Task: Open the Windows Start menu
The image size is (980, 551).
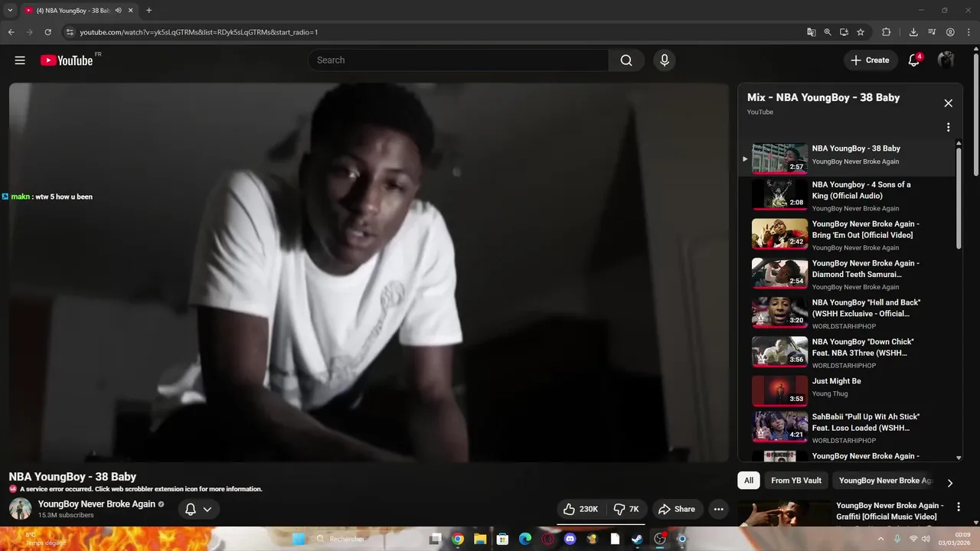Action: click(x=299, y=539)
